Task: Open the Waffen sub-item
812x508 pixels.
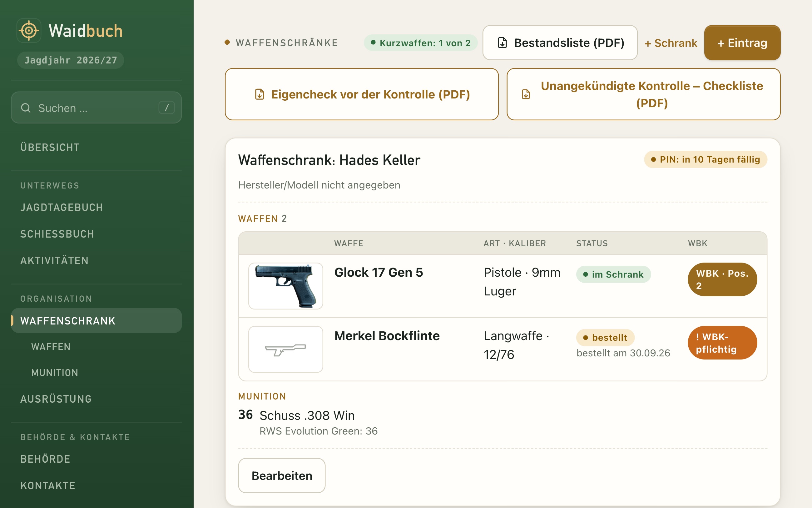Action: (51, 347)
